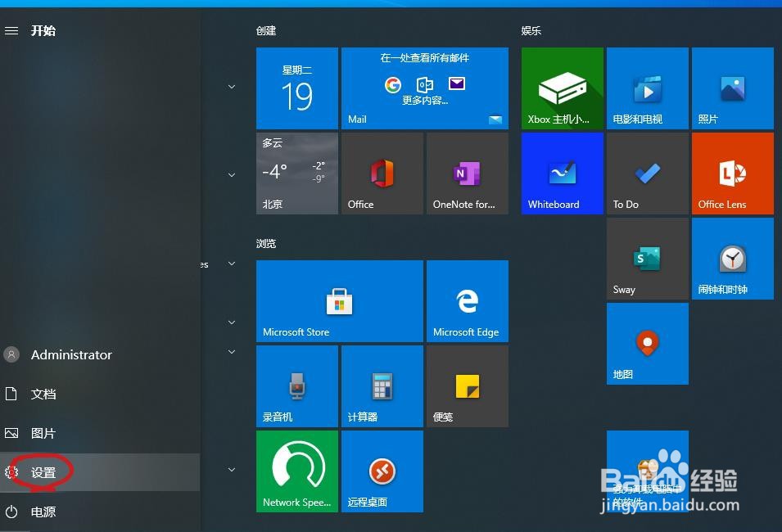Launch the 地图 maps tile
The width and height of the screenshot is (782, 532).
pos(648,344)
